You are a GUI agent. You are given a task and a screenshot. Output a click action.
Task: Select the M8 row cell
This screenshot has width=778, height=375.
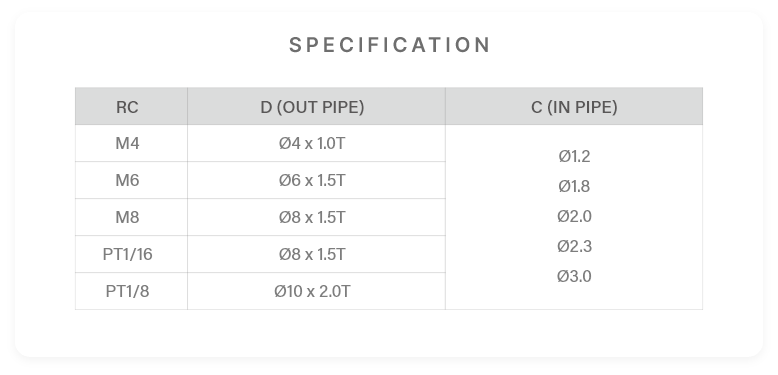point(131,217)
